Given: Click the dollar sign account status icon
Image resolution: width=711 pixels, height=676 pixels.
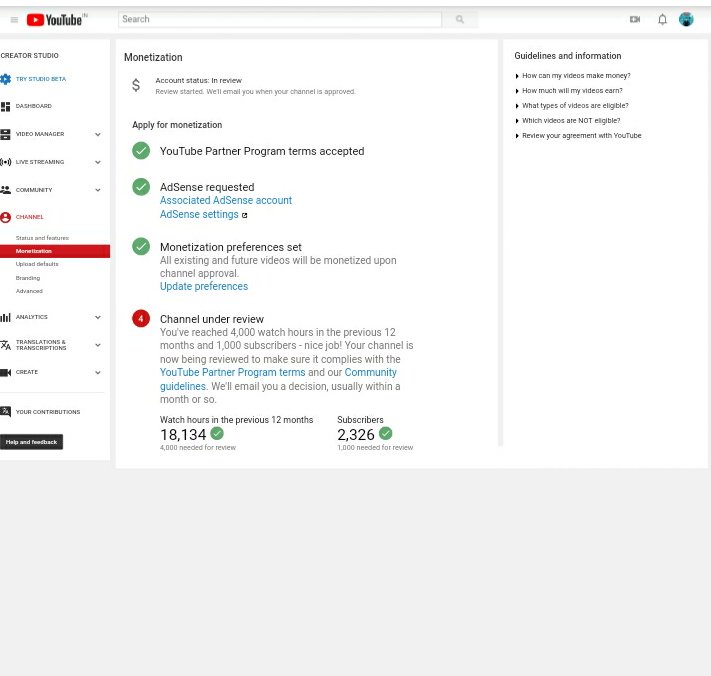Looking at the screenshot, I should tap(136, 85).
